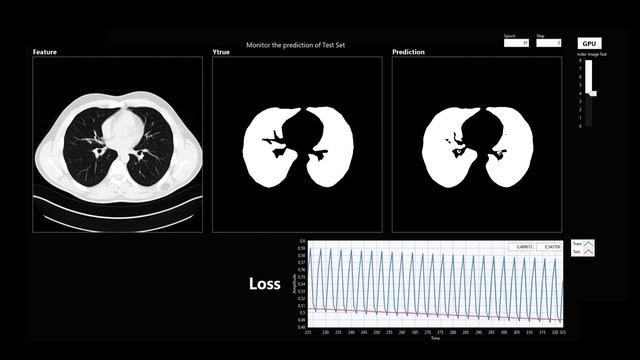Select the Epoch numeric field
This screenshot has width=640, height=360.
(516, 42)
